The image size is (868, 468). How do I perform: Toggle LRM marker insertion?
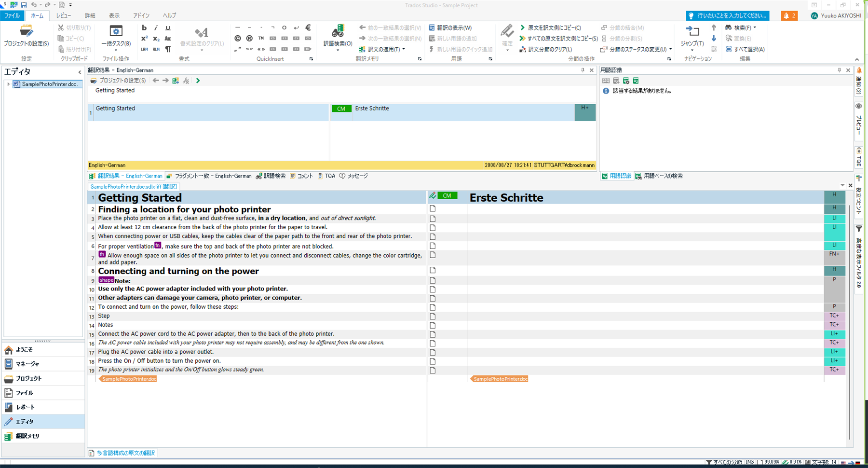click(144, 49)
